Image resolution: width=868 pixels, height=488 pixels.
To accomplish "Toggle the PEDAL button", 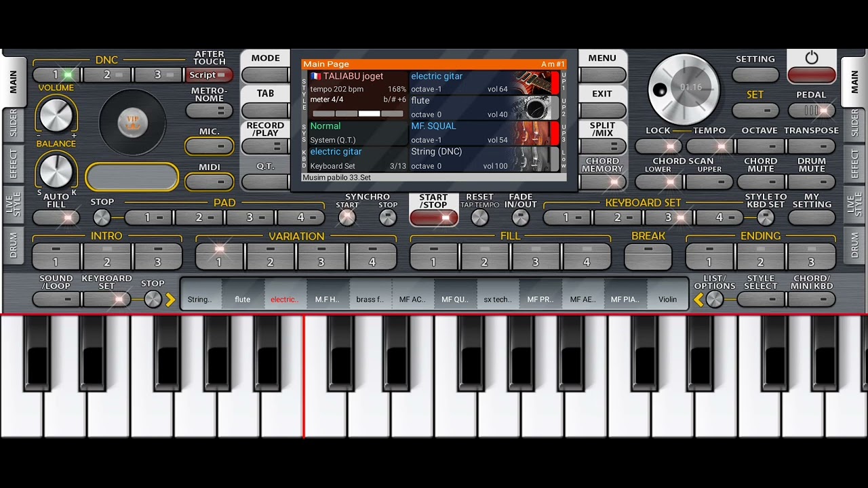I will [812, 110].
